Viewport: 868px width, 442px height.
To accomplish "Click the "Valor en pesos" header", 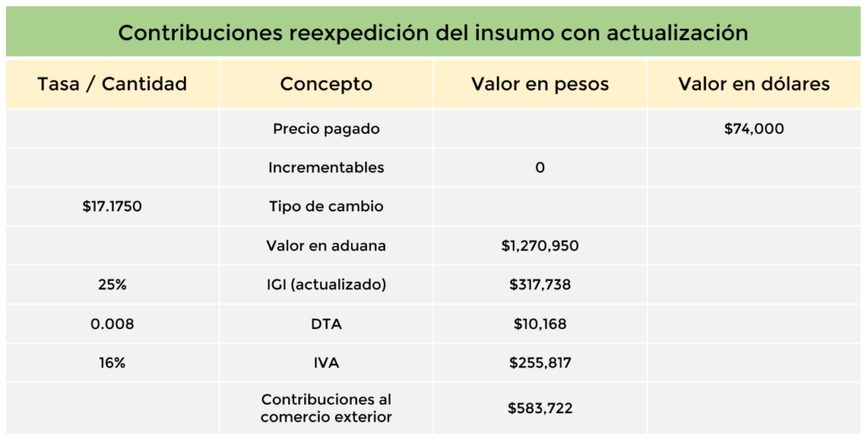I will point(540,84).
